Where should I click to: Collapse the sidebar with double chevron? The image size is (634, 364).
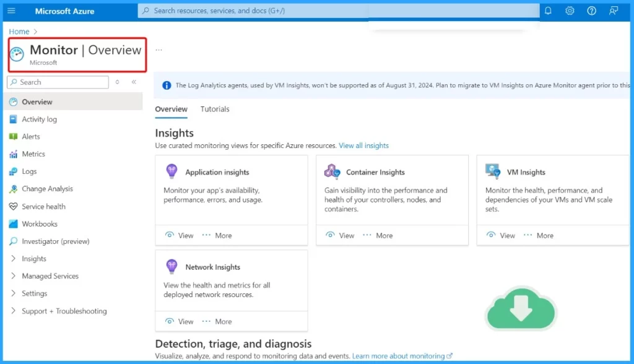(x=134, y=82)
